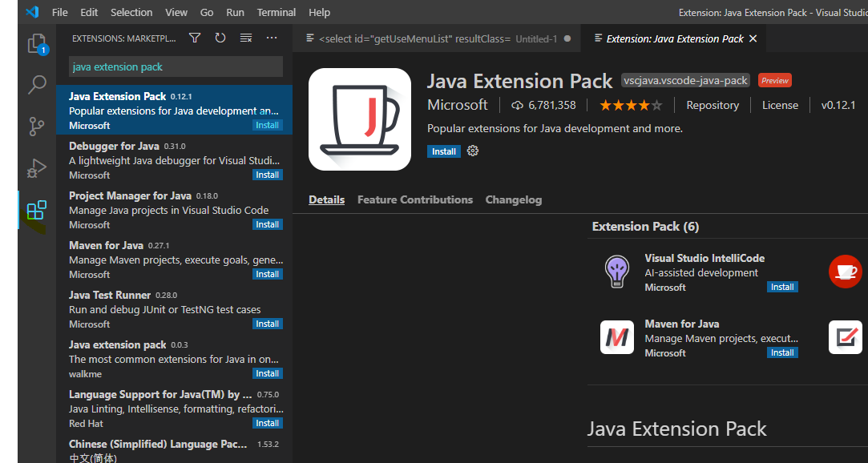Viewport: 868px width, 463px height.
Task: Click the extensions search input field
Action: pyautogui.click(x=176, y=67)
